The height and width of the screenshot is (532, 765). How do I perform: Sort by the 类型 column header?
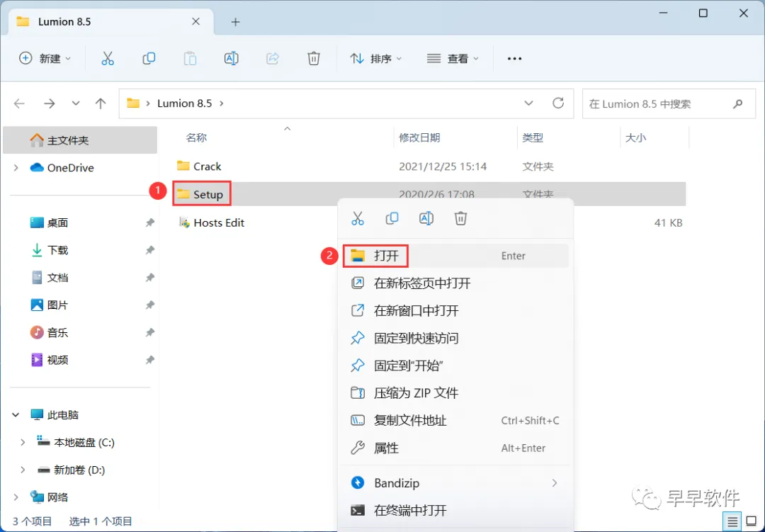click(533, 138)
